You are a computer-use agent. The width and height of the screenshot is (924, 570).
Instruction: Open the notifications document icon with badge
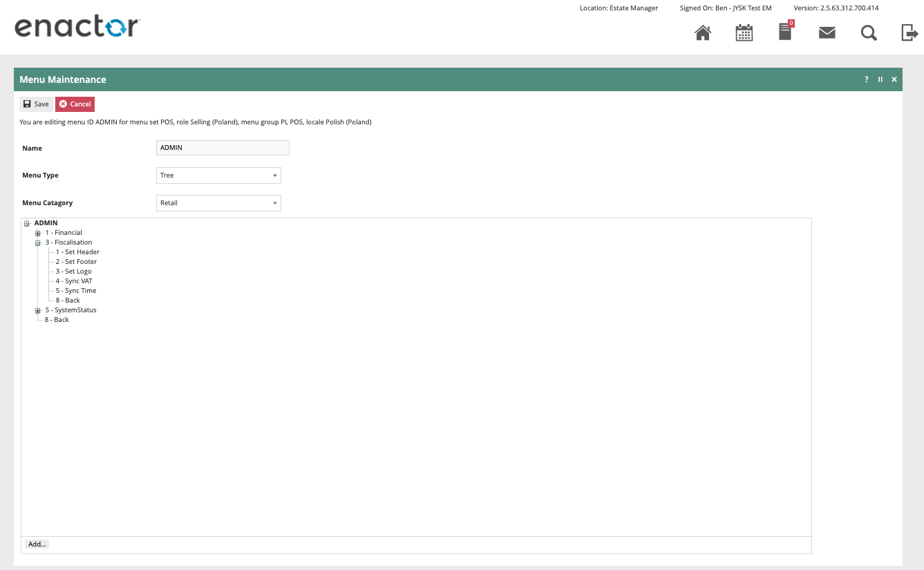point(785,32)
